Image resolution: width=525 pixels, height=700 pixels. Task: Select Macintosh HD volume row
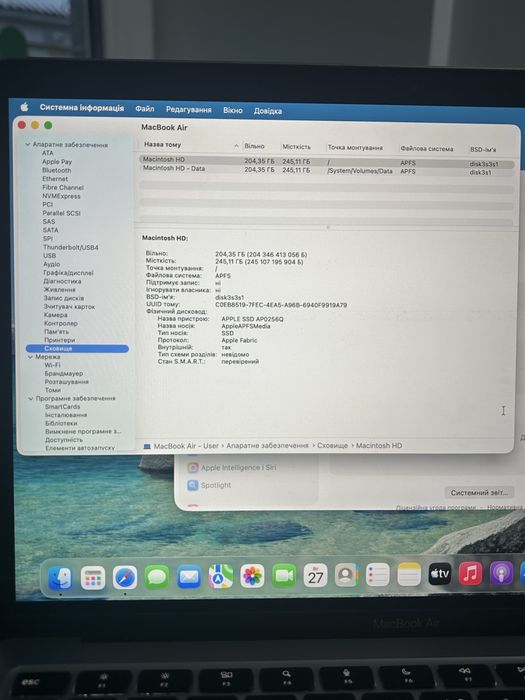326,161
